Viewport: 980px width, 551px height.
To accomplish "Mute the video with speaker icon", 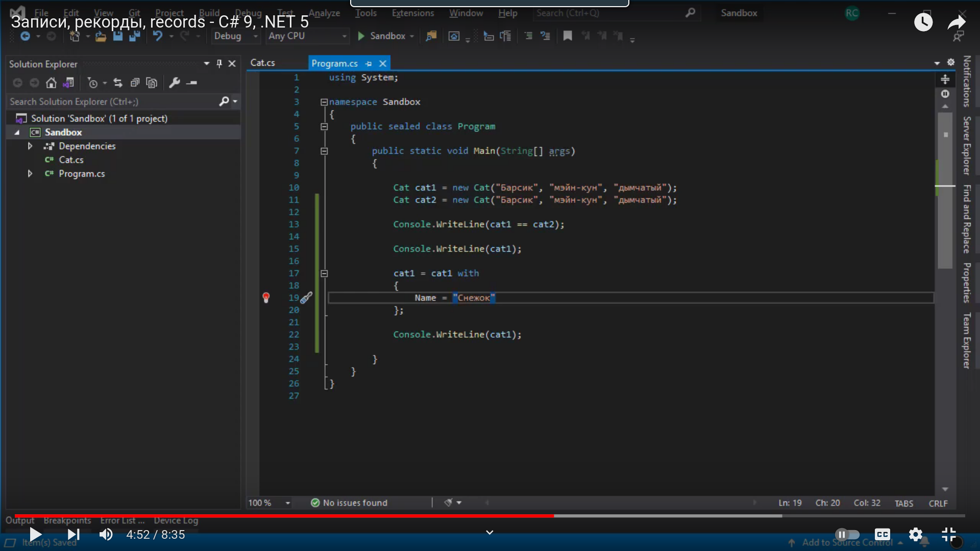I will 106,534.
